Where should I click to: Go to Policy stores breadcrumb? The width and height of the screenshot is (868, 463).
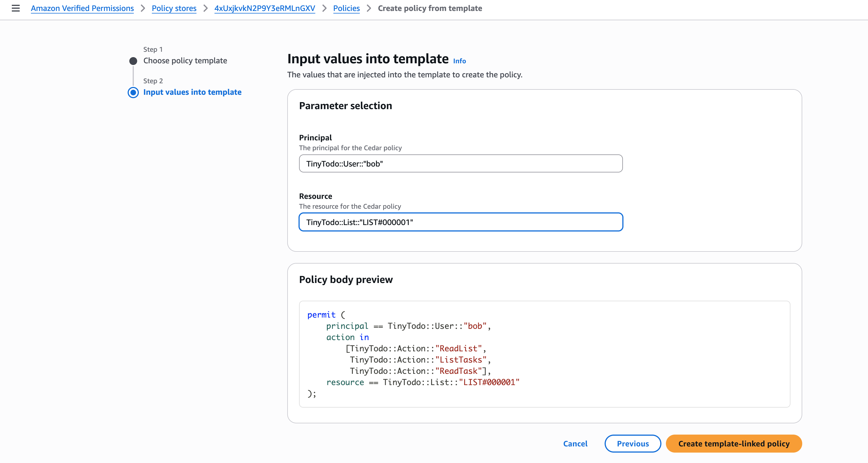click(x=174, y=8)
